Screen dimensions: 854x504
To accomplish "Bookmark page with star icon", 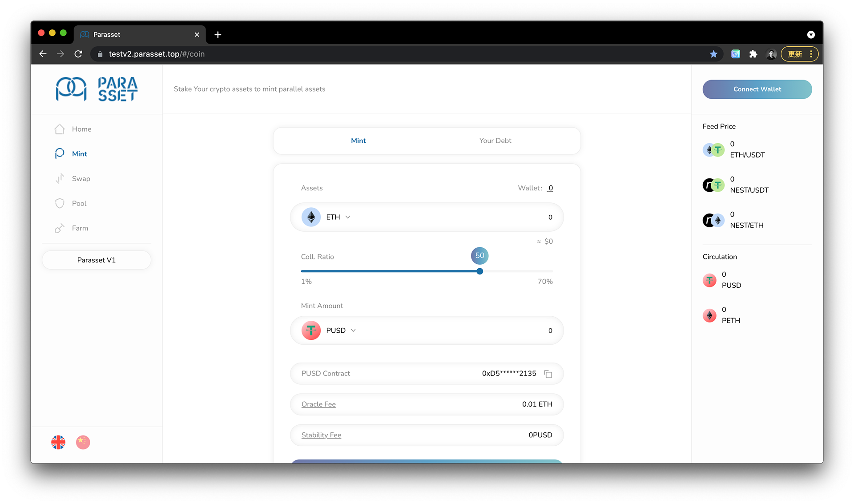I will pyautogui.click(x=713, y=54).
